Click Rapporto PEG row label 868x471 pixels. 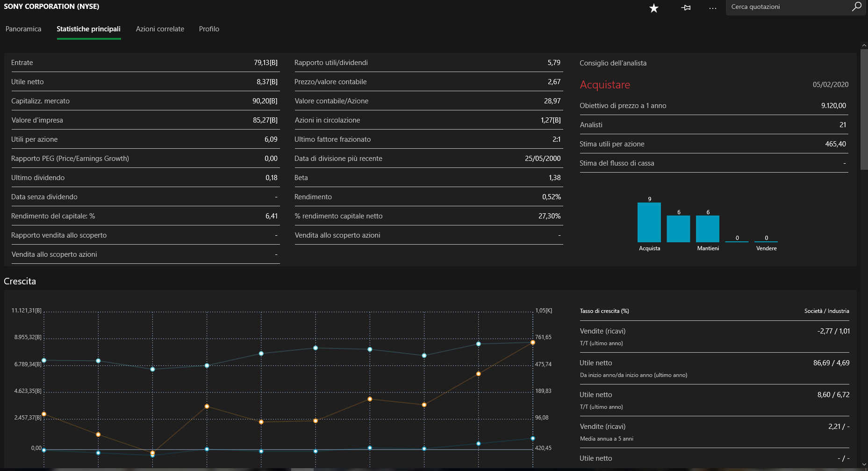point(70,159)
